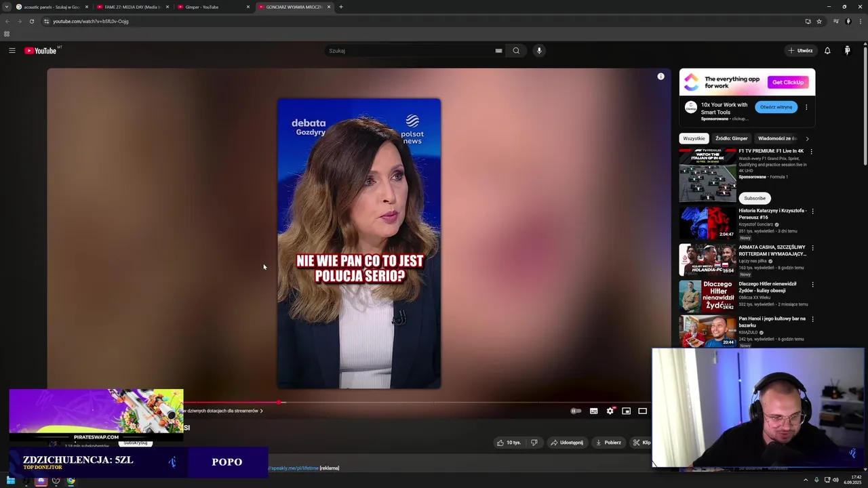Select the Wszystkie filter chip
This screenshot has width=868, height=488.
tap(694, 138)
